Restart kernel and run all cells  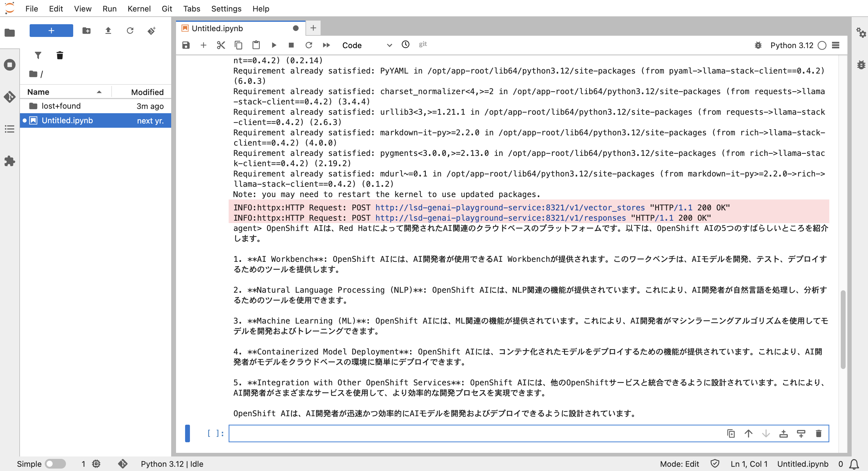(326, 45)
